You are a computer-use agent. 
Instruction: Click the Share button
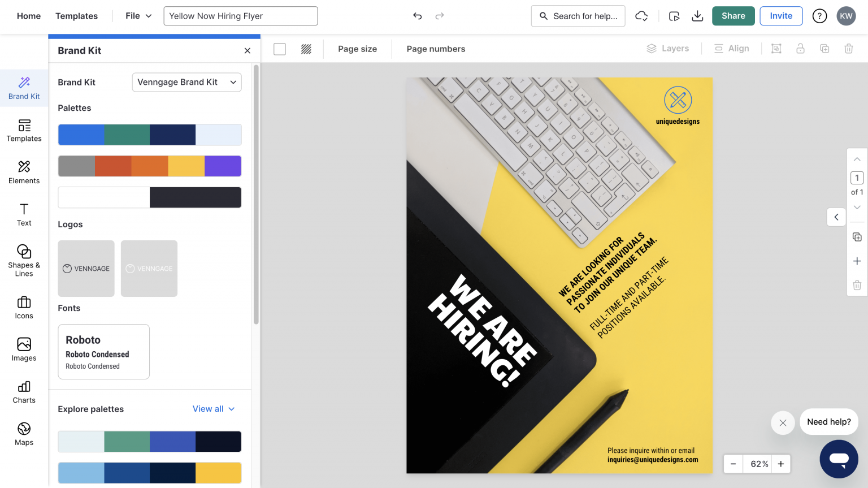pos(733,16)
